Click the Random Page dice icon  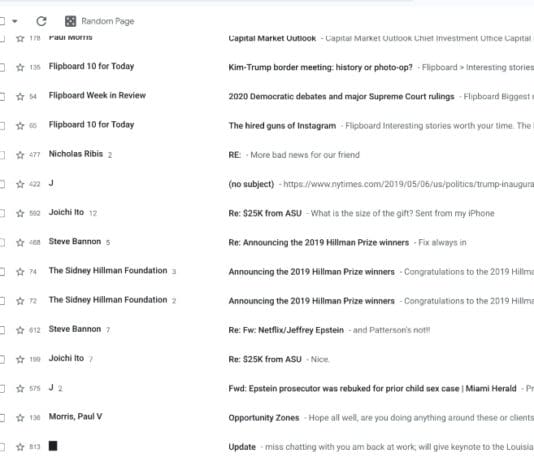pyautogui.click(x=70, y=21)
